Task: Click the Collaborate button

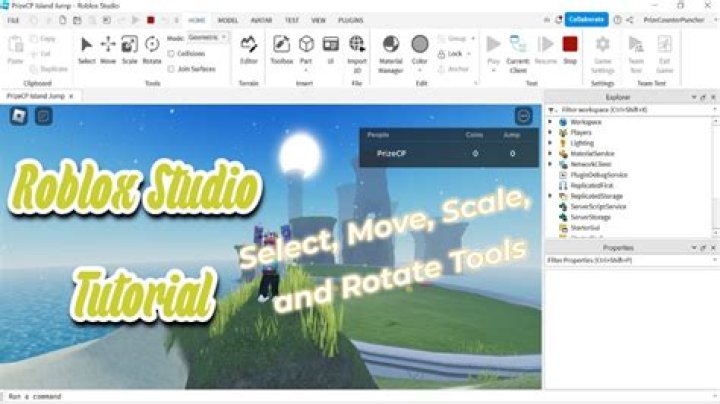Action: (x=586, y=19)
